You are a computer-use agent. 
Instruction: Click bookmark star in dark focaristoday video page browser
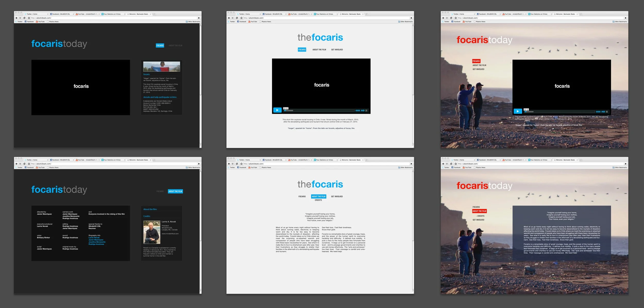point(29,18)
